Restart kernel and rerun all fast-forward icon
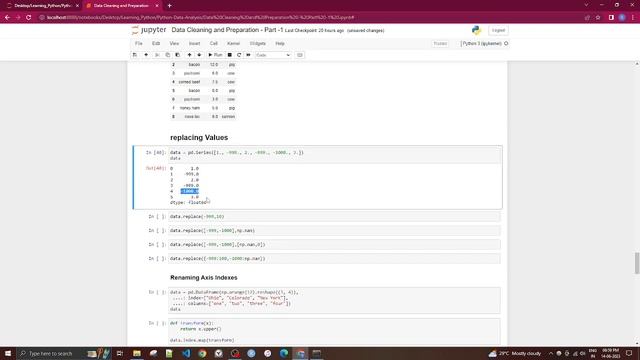640x360 pixels. [248, 55]
